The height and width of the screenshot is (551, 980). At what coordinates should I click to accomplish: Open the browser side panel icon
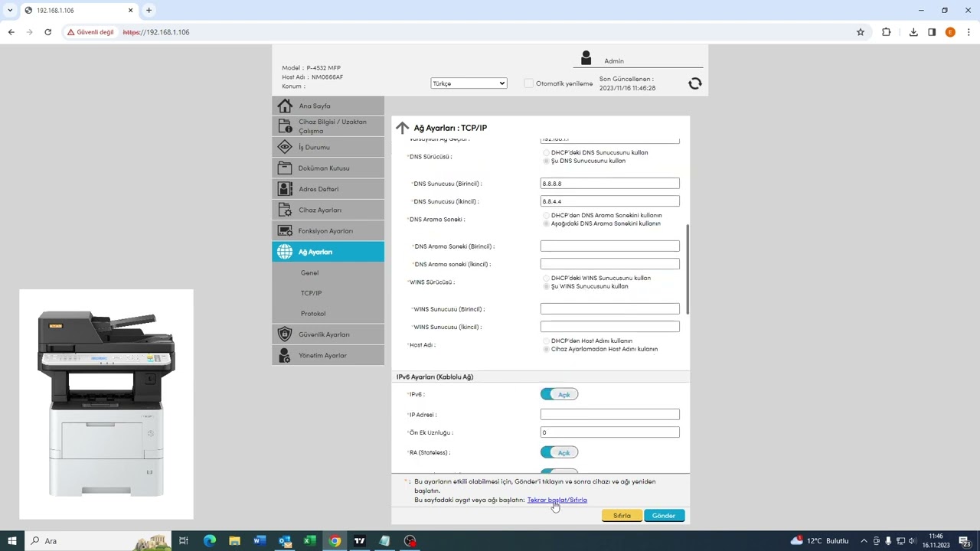click(932, 32)
